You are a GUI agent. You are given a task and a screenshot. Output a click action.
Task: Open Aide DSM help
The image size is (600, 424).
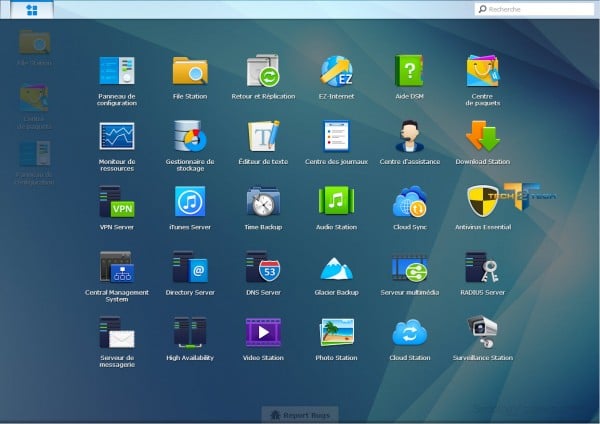410,71
